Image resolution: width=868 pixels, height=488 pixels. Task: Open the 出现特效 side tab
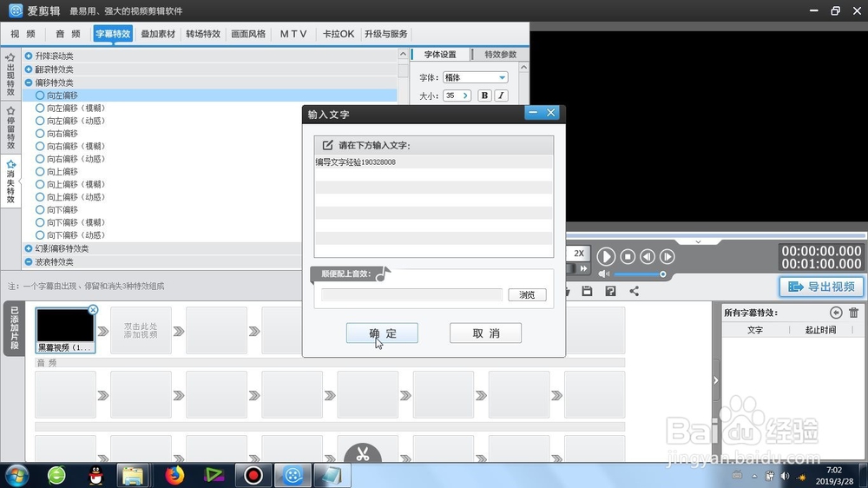pos(10,74)
